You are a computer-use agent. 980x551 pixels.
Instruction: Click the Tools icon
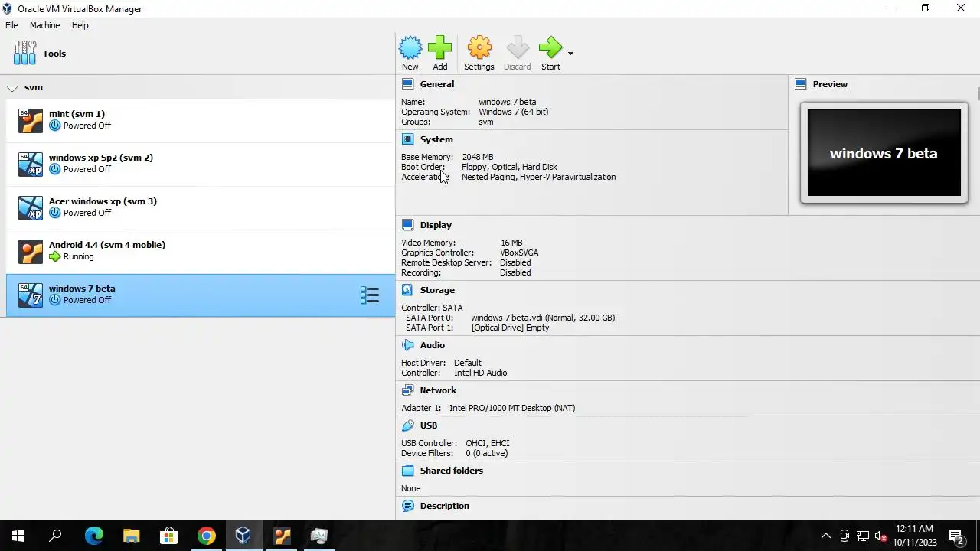click(24, 53)
